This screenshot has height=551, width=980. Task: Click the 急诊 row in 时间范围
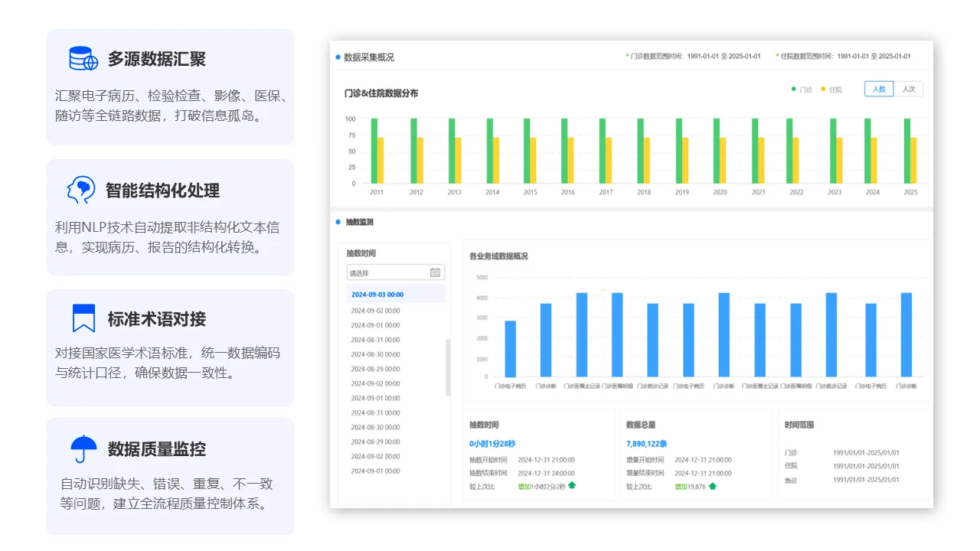click(x=842, y=480)
